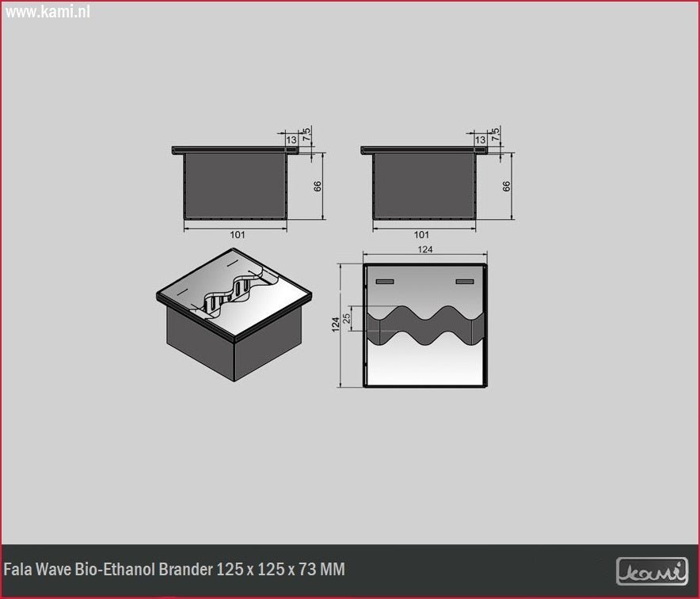Viewport: 700px width, 599px height.
Task: Click the vertical 124 label beside top view
Action: click(336, 324)
